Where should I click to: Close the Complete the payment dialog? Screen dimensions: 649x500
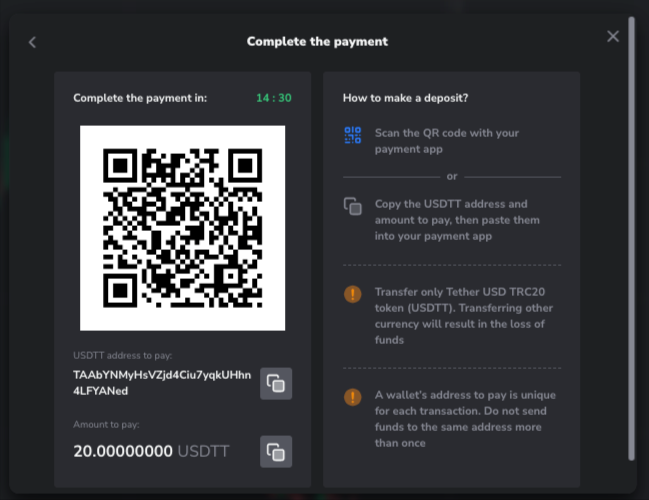[613, 37]
